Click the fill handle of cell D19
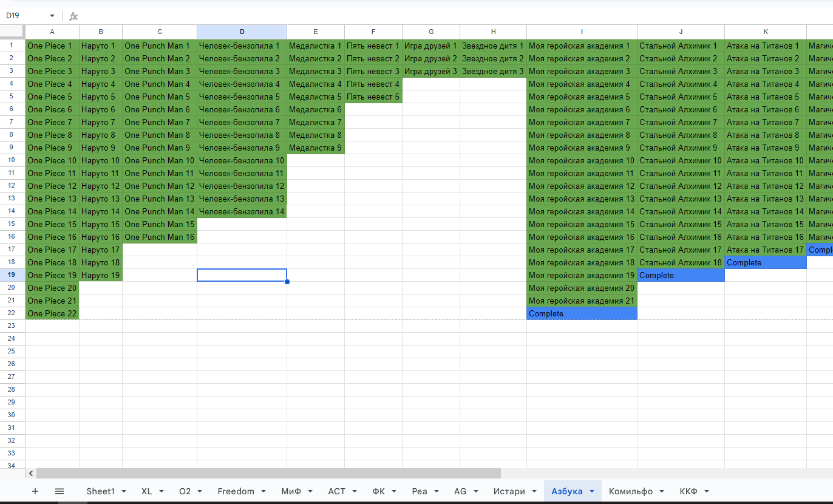This screenshot has height=504, width=833. (287, 281)
